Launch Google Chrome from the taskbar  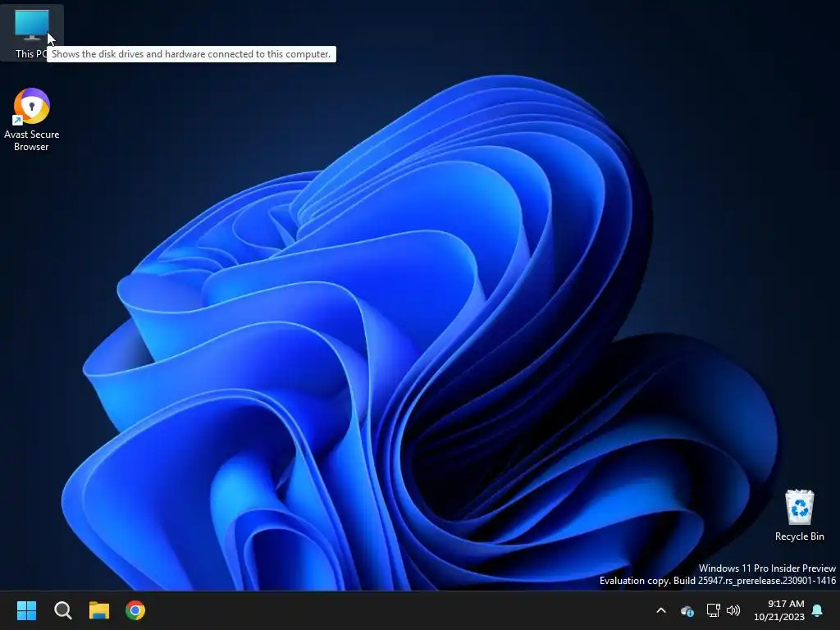pos(135,610)
